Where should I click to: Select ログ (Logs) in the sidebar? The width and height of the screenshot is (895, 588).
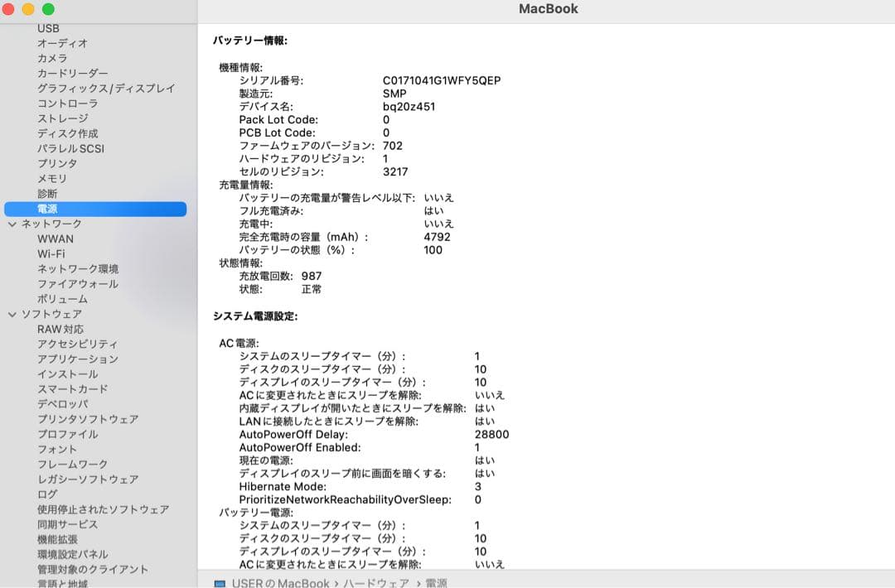pyautogui.click(x=42, y=494)
